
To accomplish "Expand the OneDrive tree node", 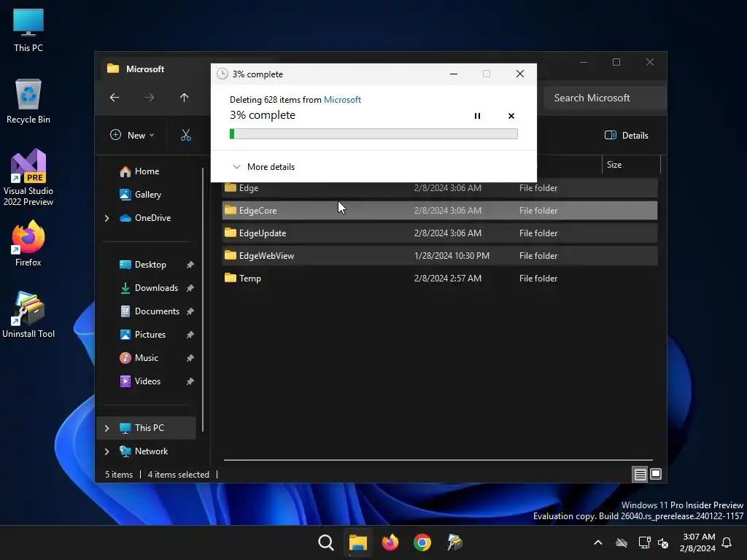I will (x=107, y=218).
